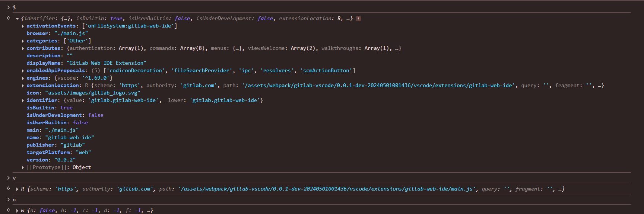Click the identifier value 'gitlab.gitlab-web-ide'

click(x=123, y=100)
